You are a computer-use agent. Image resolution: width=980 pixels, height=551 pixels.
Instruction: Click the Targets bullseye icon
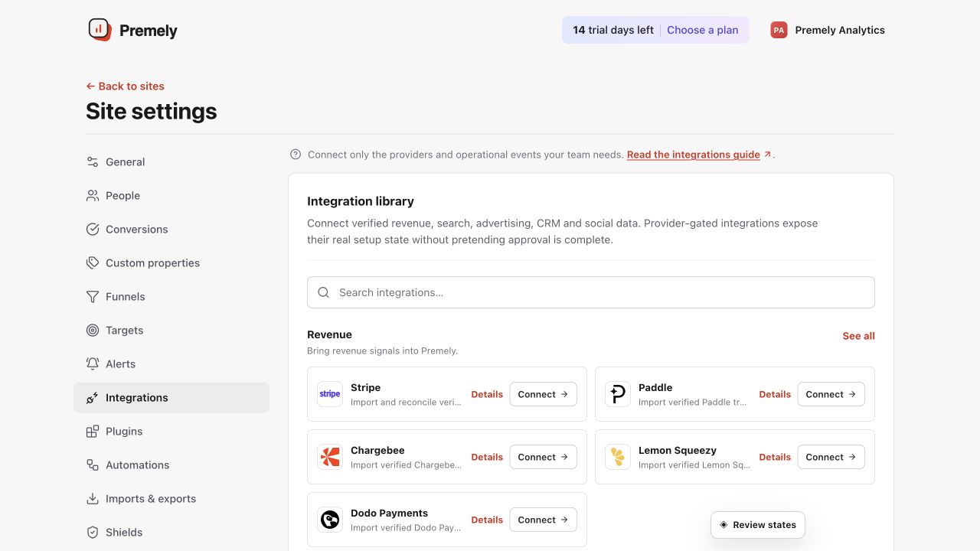(93, 331)
